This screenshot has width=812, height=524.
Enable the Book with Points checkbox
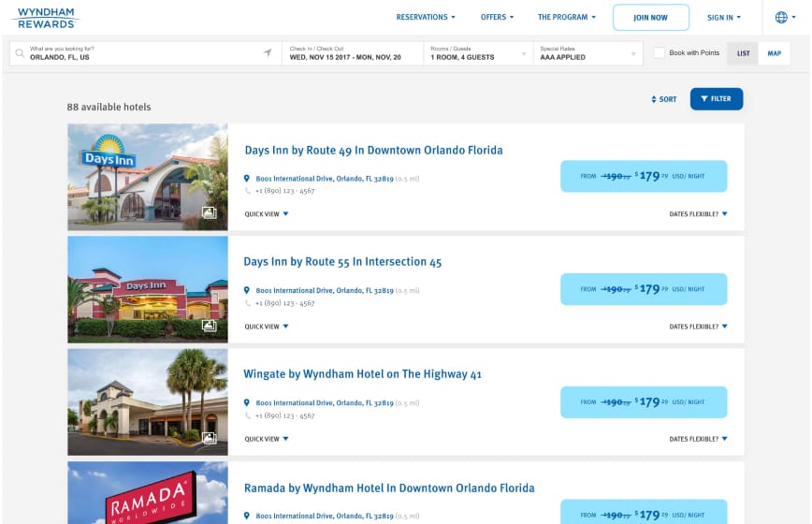coord(660,53)
